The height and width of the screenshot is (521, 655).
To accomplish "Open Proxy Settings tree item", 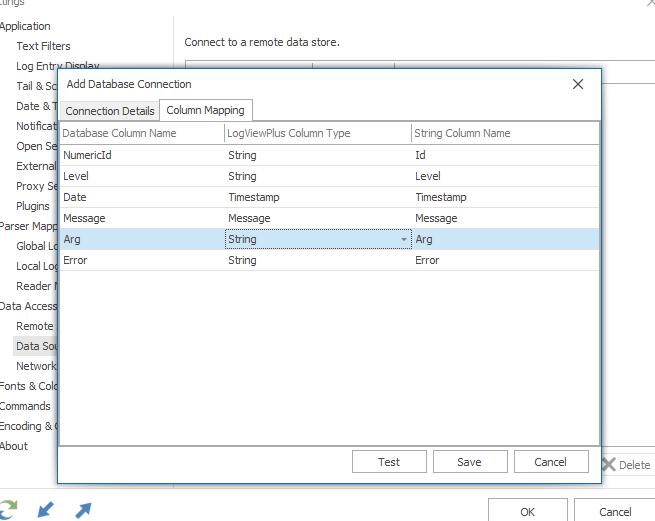I will 36,186.
